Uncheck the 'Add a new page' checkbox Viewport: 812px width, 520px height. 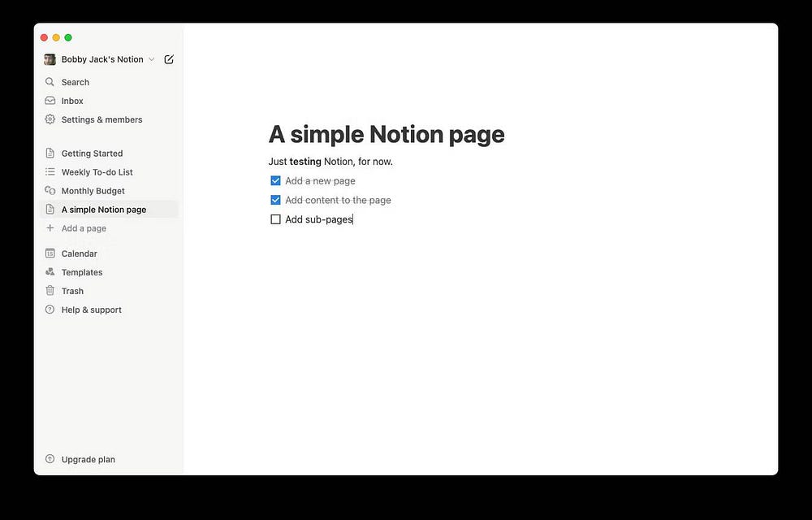(275, 180)
